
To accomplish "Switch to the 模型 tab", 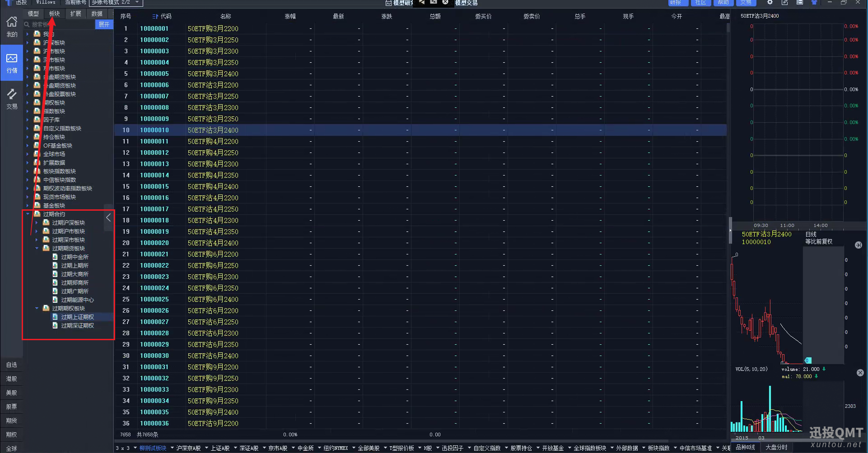I will click(x=33, y=14).
